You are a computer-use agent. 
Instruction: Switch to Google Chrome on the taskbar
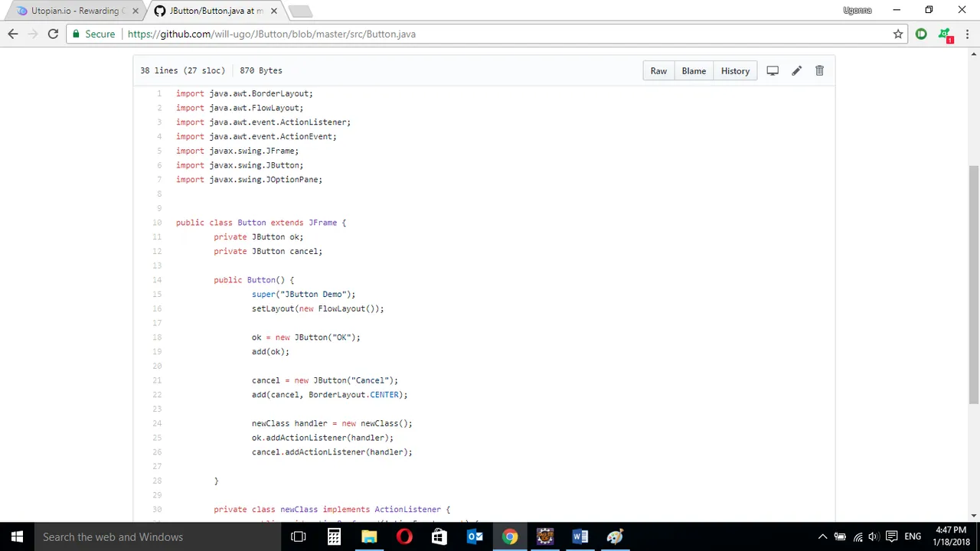(510, 536)
